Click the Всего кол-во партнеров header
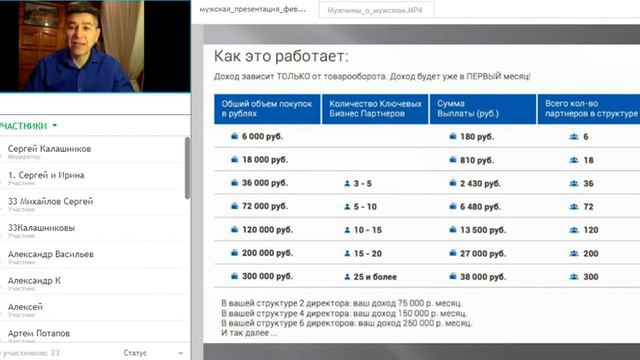 (x=589, y=109)
